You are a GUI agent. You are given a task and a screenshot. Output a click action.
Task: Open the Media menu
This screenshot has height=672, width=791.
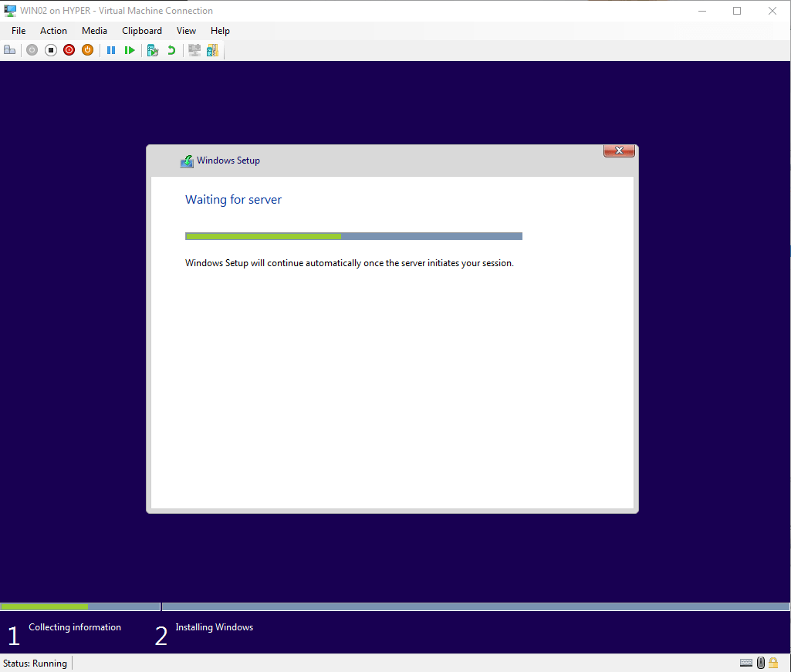pyautogui.click(x=94, y=31)
